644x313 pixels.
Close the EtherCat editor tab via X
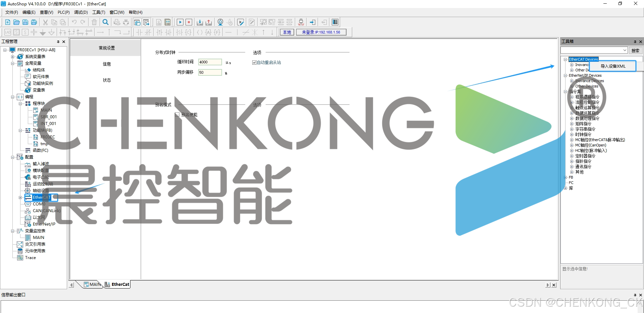(554, 285)
